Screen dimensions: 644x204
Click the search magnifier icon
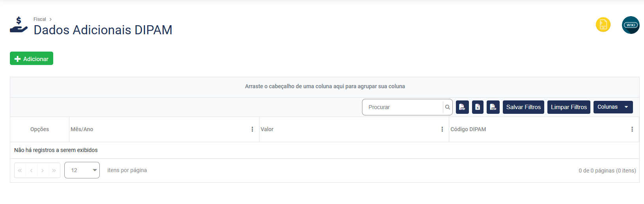(x=448, y=107)
